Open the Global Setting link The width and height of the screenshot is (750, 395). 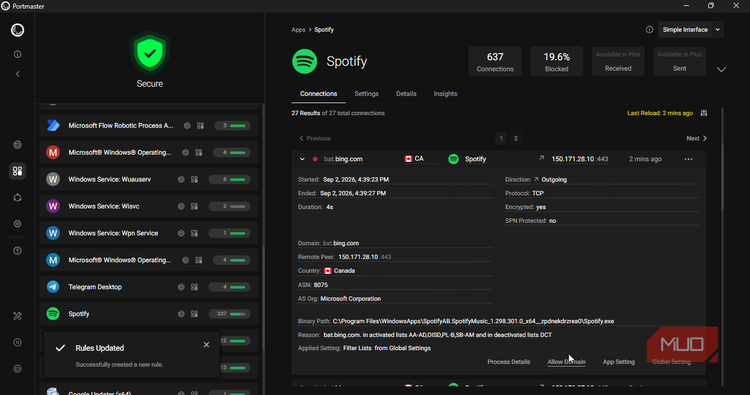(671, 362)
